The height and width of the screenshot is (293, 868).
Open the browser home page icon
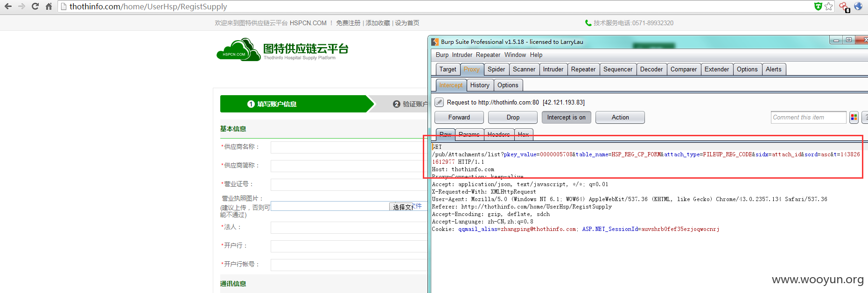(x=49, y=7)
